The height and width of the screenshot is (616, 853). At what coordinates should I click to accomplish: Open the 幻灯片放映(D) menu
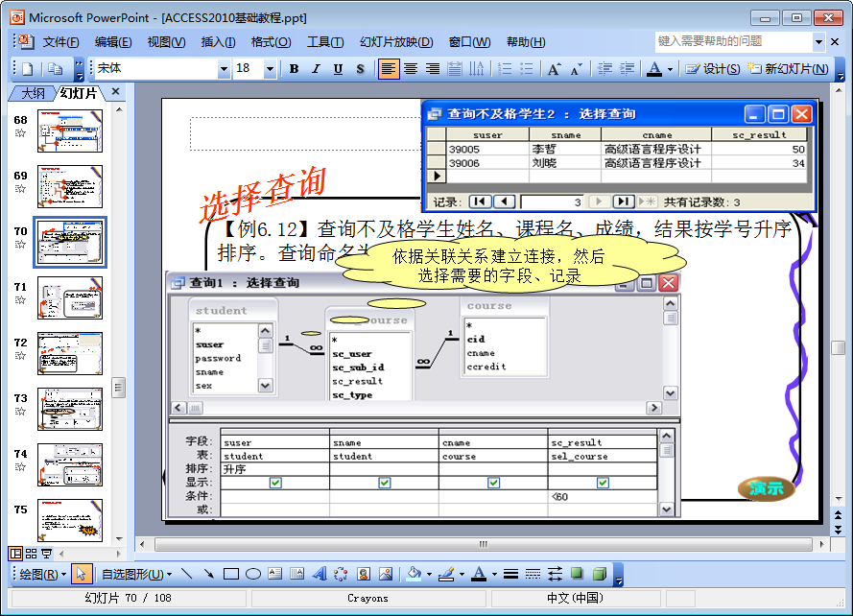pyautogui.click(x=396, y=42)
